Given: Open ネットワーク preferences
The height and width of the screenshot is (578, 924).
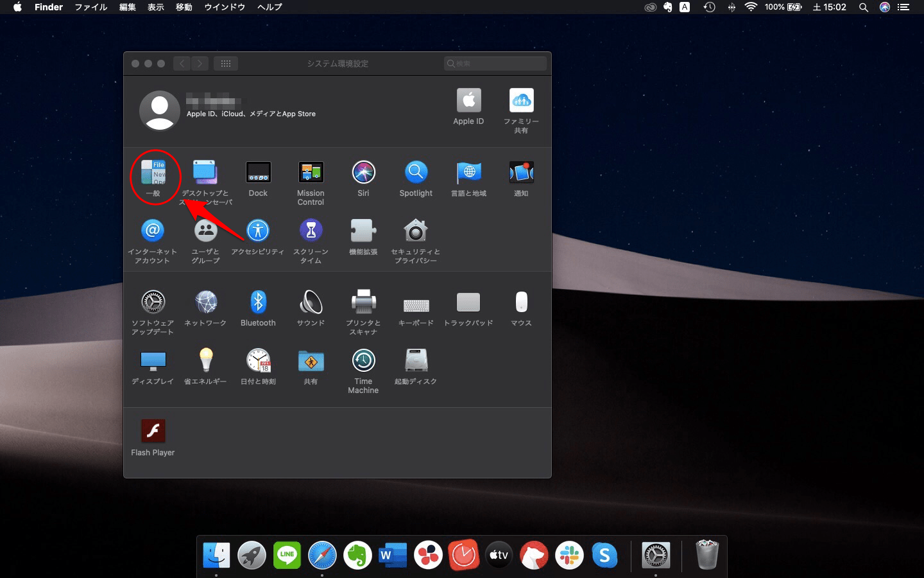Looking at the screenshot, I should tap(205, 302).
